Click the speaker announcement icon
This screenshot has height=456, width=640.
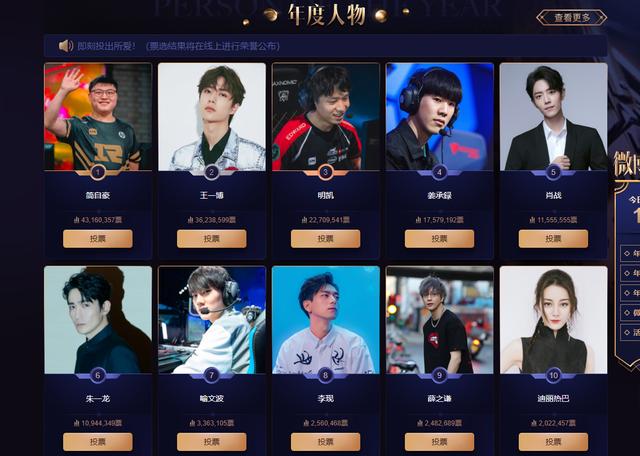pos(66,46)
